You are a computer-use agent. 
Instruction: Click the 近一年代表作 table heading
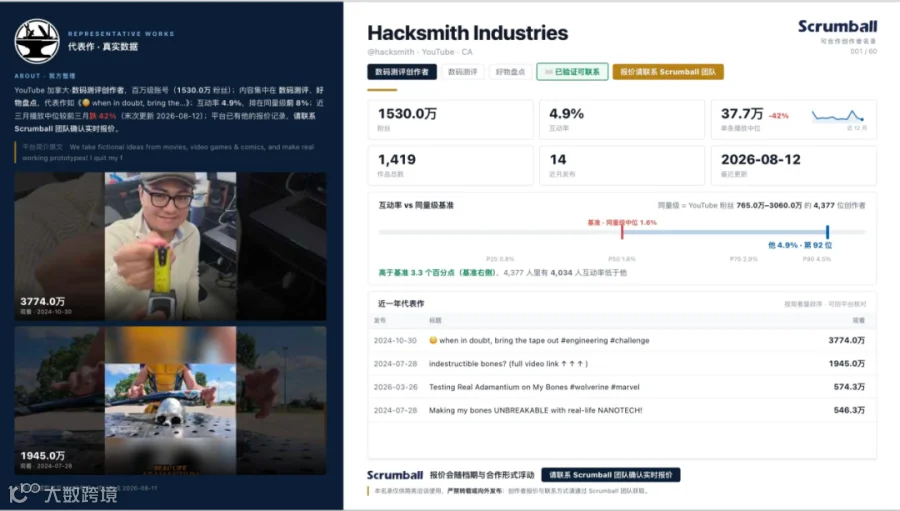click(x=401, y=303)
